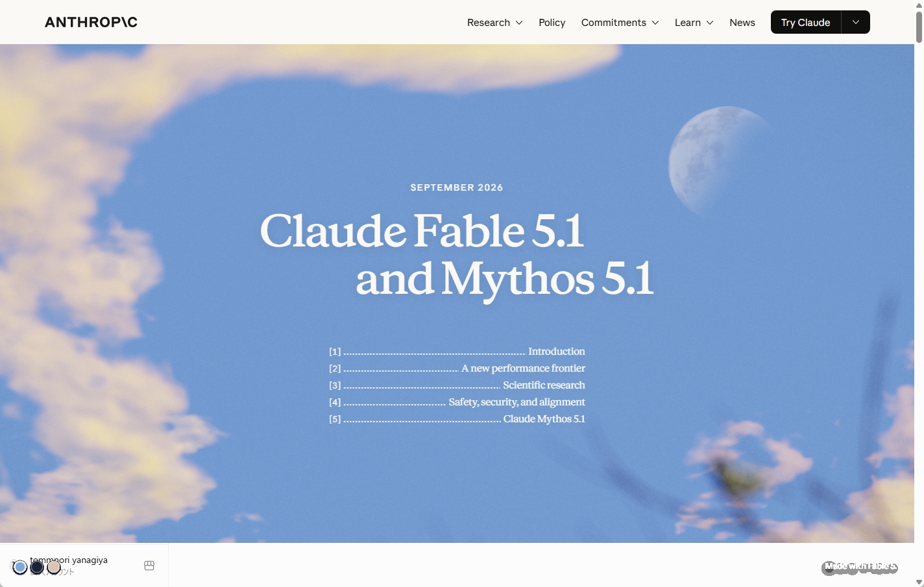This screenshot has height=587, width=924.
Task: Click the SEPTEMBER 2026 date label
Action: tap(457, 187)
